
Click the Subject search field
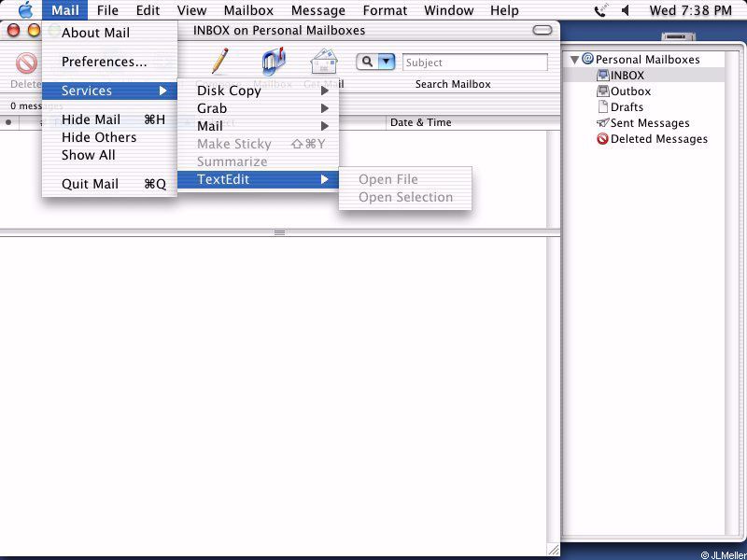point(475,63)
